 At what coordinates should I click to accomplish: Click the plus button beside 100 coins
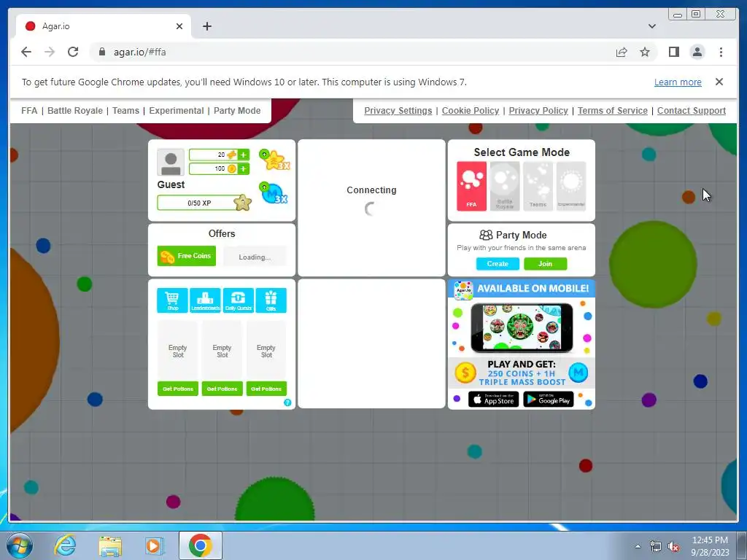244,168
